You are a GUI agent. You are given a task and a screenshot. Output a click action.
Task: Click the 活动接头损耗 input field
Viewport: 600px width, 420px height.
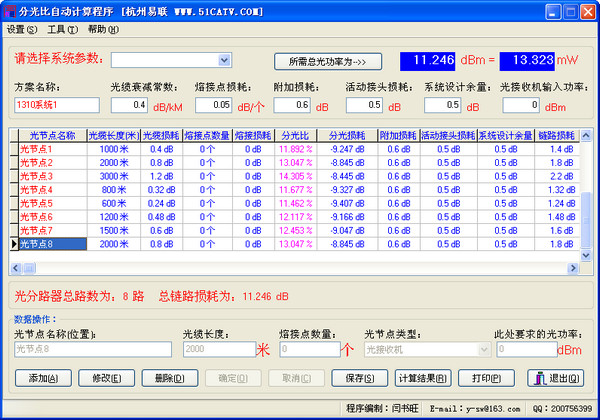[x=364, y=105]
